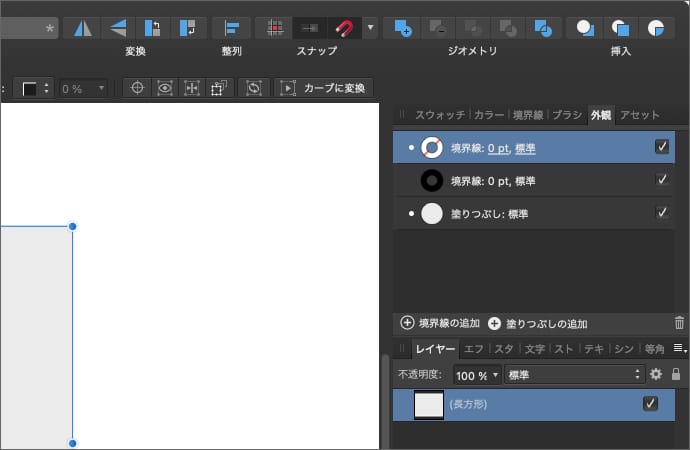This screenshot has width=690, height=450.
Task: Click the flip vertical icon
Action: click(x=118, y=28)
